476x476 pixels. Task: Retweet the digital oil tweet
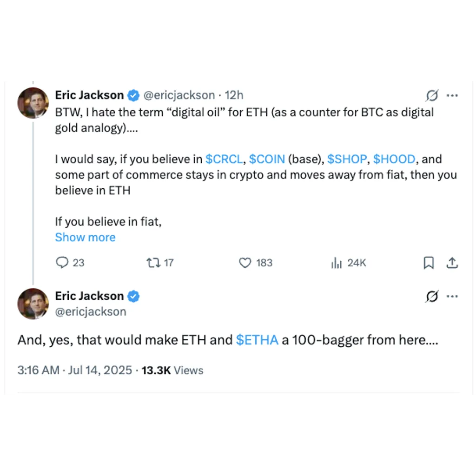160,263
